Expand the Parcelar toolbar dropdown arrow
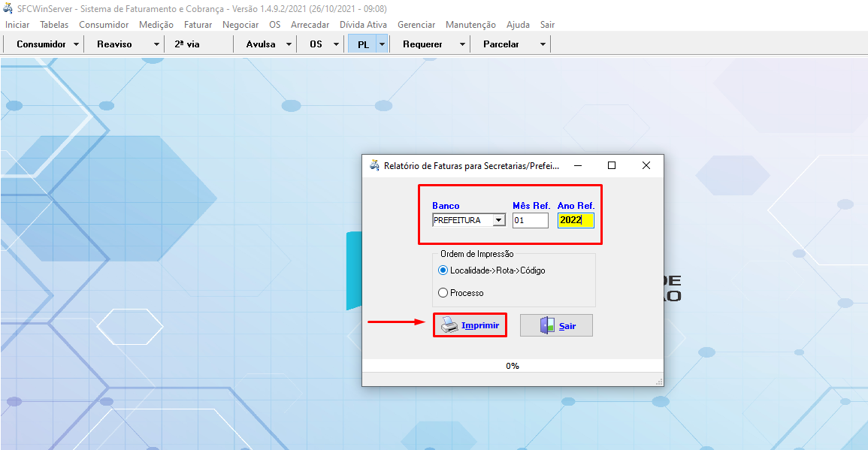The image size is (868, 450). pyautogui.click(x=543, y=44)
